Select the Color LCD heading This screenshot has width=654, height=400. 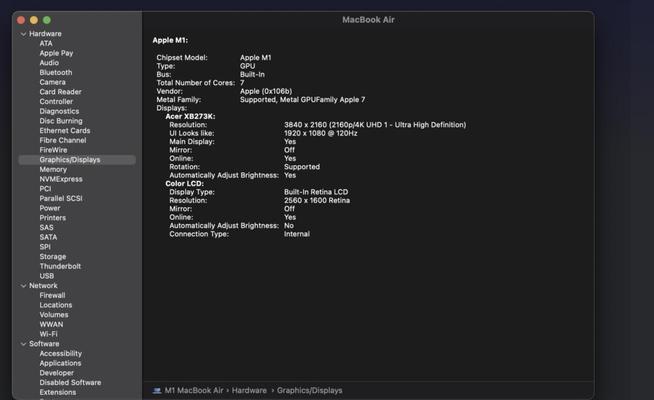point(184,184)
